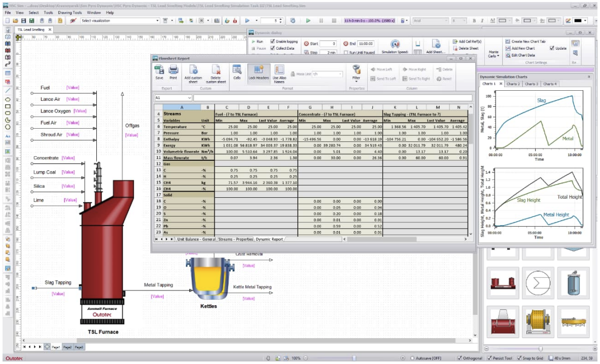Expand the A1 cell name box dropdown

click(x=189, y=98)
